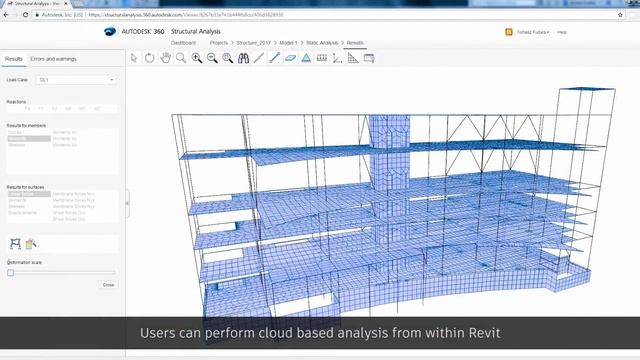Switch to the Results tab
Viewport: 640px width, 360px height.
coord(13,59)
